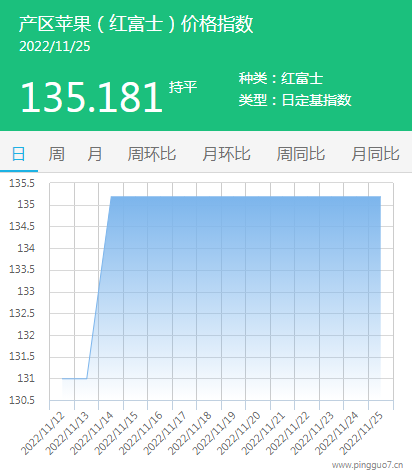Click chart data point at 2022/11/14
The height and width of the screenshot is (474, 412).
coord(111,197)
